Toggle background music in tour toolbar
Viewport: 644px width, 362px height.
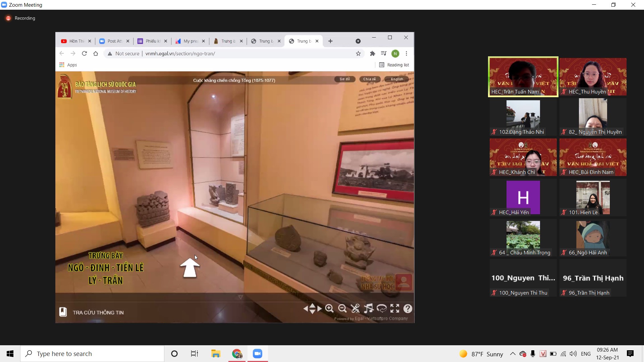pyautogui.click(x=368, y=308)
